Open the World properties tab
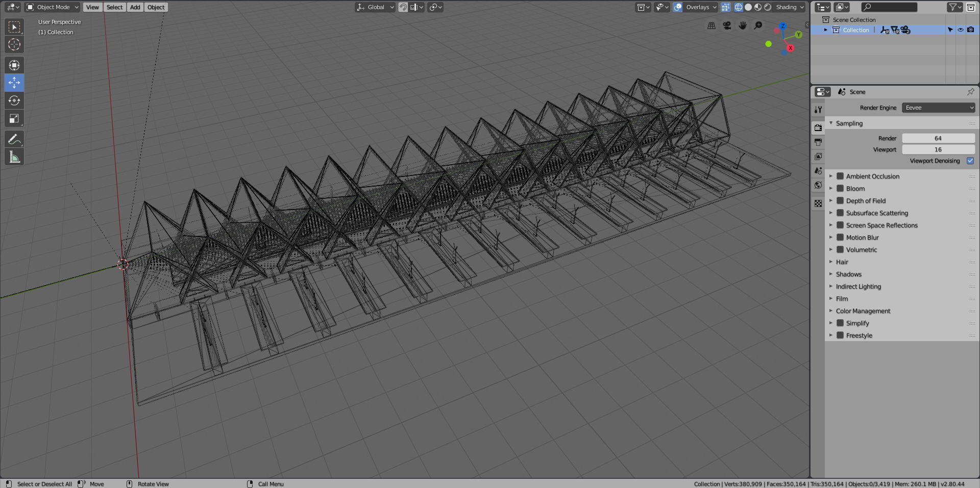Image resolution: width=980 pixels, height=488 pixels. [x=818, y=185]
